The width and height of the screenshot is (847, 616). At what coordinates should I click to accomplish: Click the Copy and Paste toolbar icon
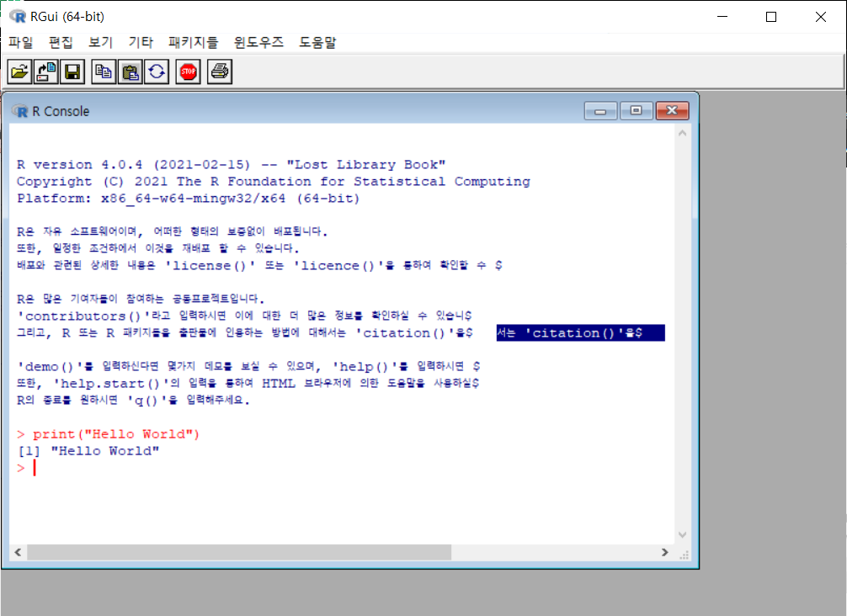[x=157, y=72]
